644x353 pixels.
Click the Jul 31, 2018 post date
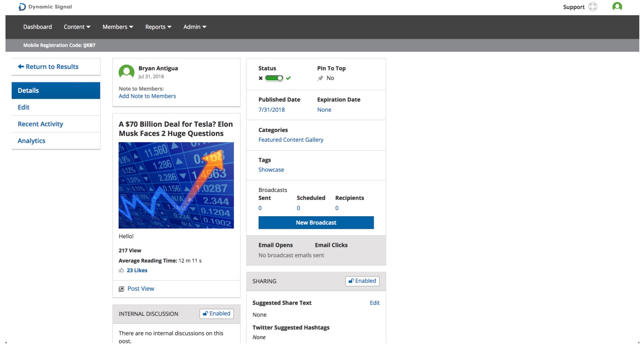[x=151, y=76]
